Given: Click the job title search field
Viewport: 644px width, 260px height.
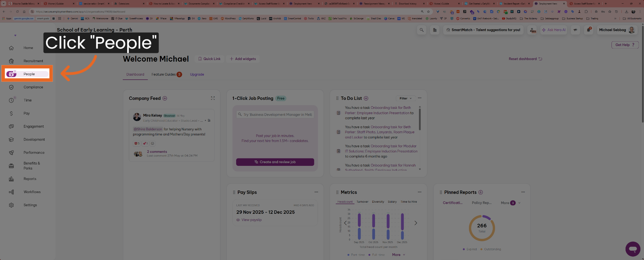Looking at the screenshot, I should click(275, 115).
